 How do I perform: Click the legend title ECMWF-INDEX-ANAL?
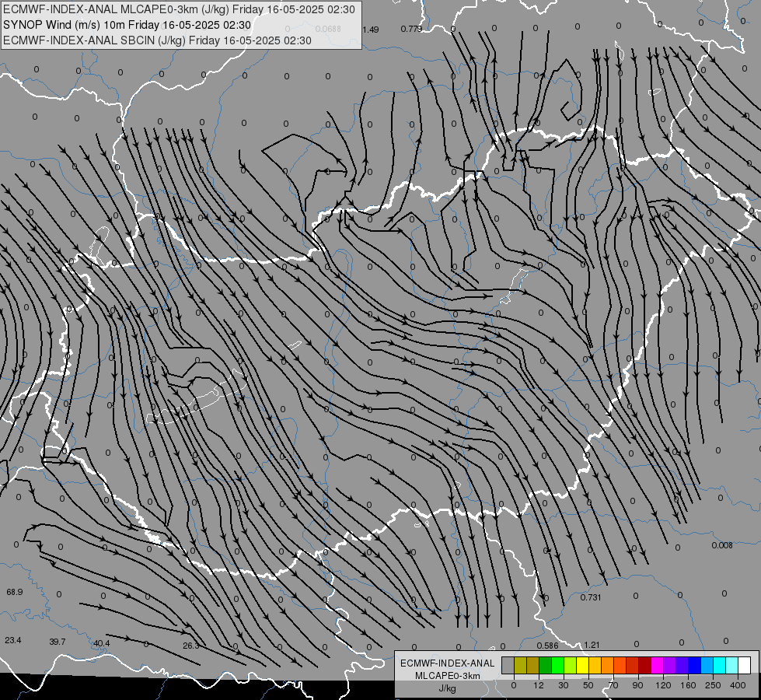(448, 663)
